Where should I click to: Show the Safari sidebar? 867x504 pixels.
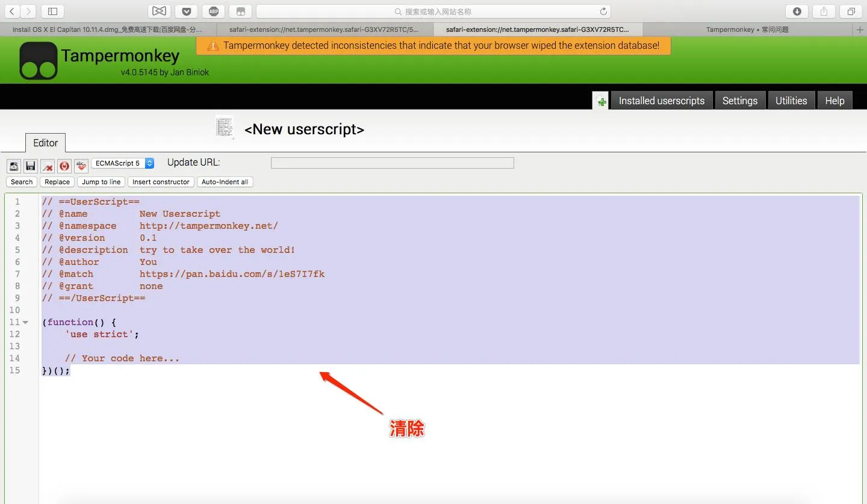pyautogui.click(x=52, y=11)
